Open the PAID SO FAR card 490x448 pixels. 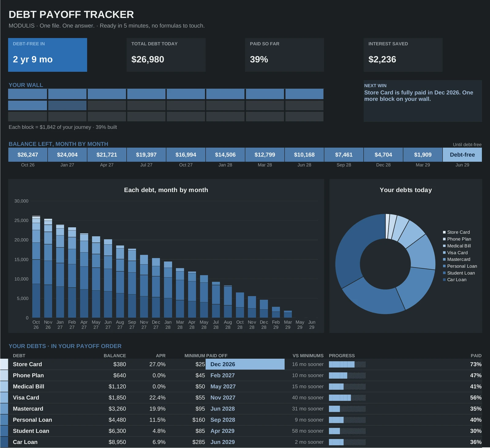285,55
